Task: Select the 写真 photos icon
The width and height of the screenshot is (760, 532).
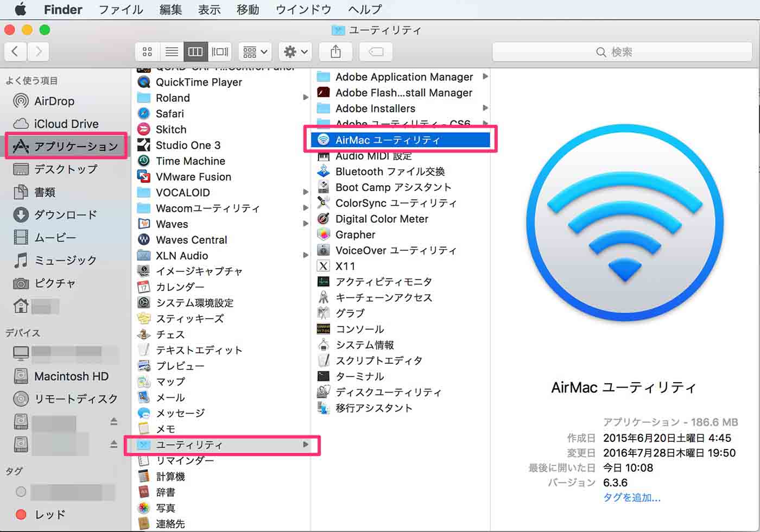Action: tap(144, 508)
